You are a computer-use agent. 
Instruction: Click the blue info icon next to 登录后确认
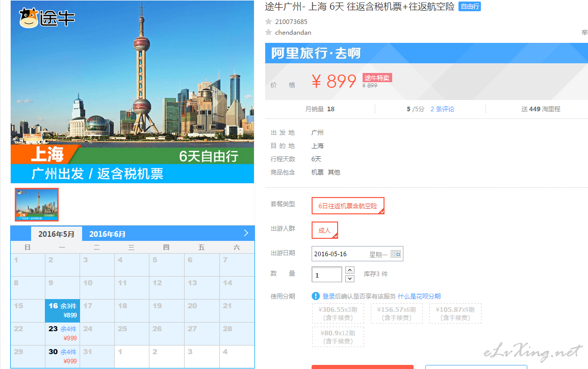(316, 296)
